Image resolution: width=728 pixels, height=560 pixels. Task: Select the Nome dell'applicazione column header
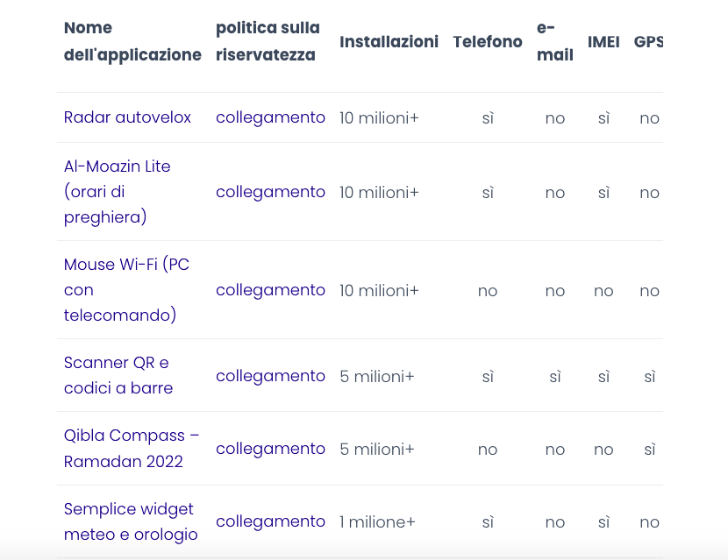132,41
